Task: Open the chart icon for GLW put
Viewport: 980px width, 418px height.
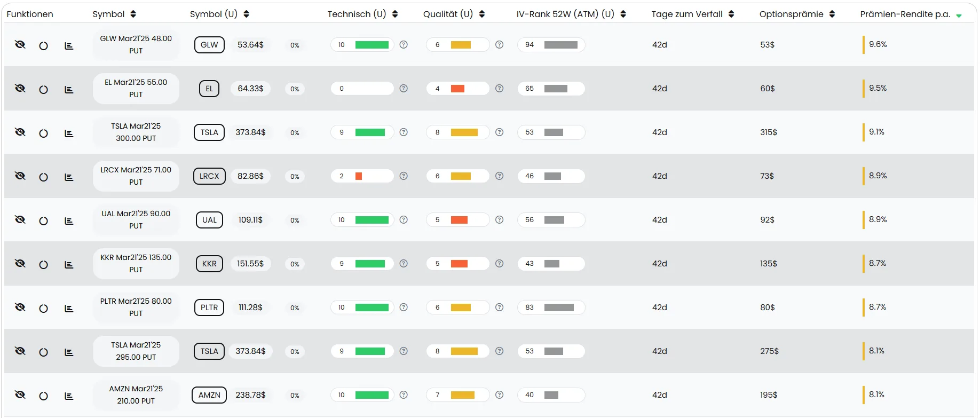Action: pos(69,46)
